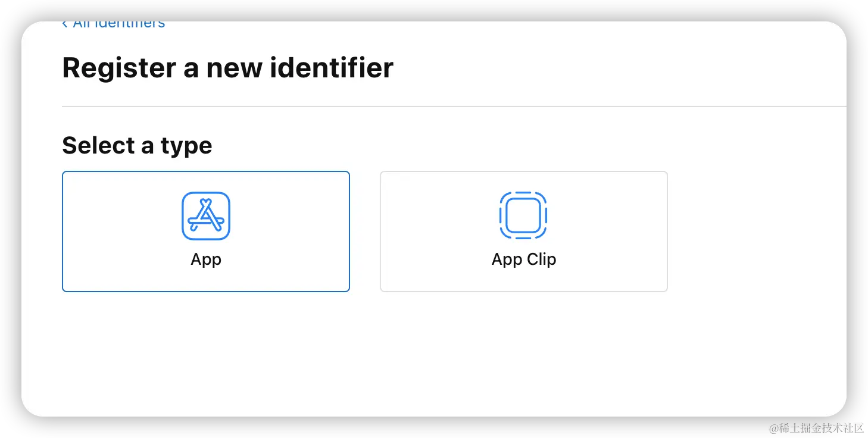Viewport: 868px width, 438px height.
Task: Click the "App" label under the icon
Action: [206, 260]
